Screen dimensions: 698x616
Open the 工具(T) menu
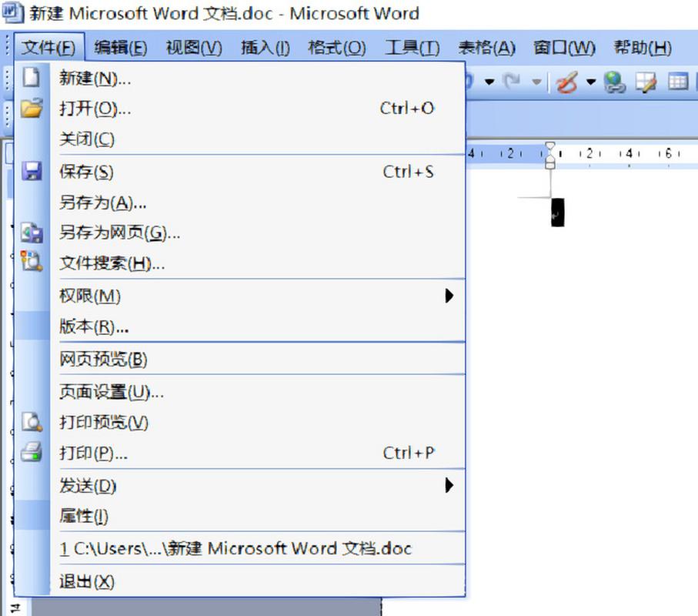pyautogui.click(x=412, y=47)
